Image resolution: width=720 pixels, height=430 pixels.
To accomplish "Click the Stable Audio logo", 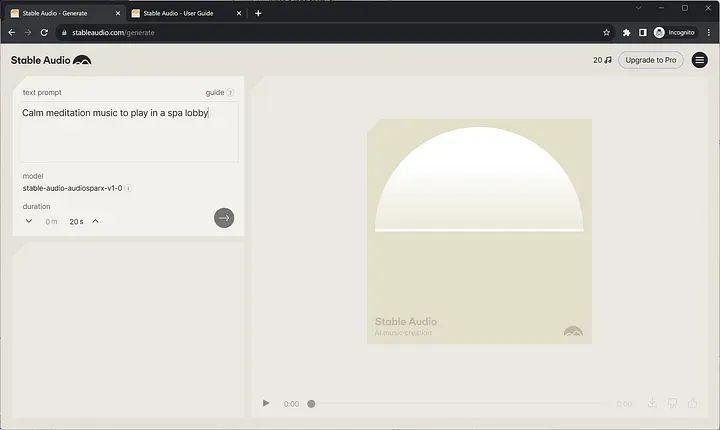I will click(51, 60).
